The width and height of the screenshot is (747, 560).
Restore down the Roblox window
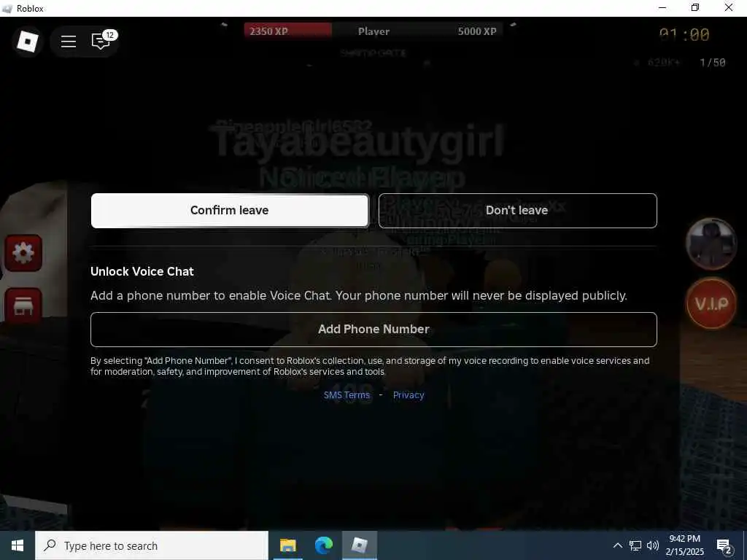point(695,7)
